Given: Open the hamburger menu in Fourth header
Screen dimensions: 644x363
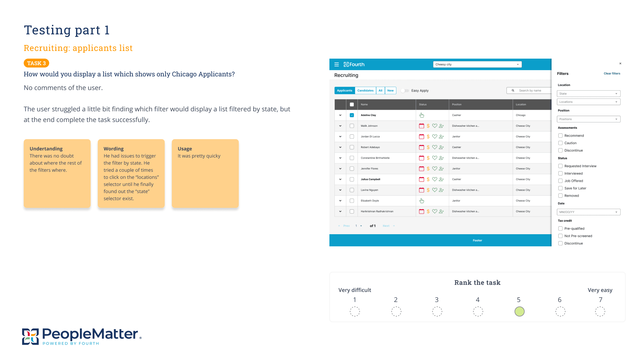Looking at the screenshot, I should tap(337, 65).
